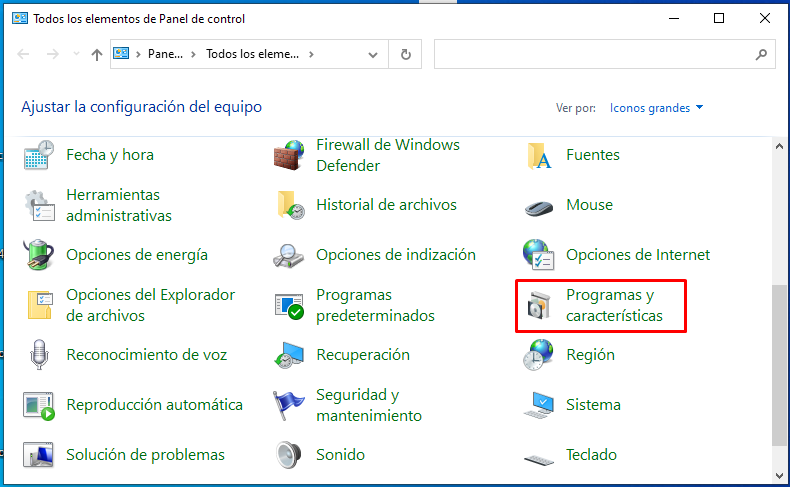Image resolution: width=790 pixels, height=487 pixels.
Task: Click the Programas y características box icon
Action: coord(539,305)
